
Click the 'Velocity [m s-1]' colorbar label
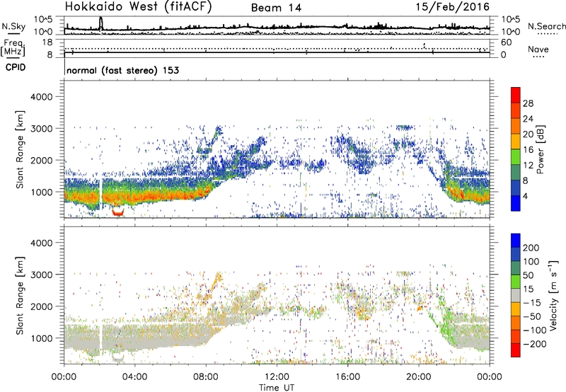[553, 295]
